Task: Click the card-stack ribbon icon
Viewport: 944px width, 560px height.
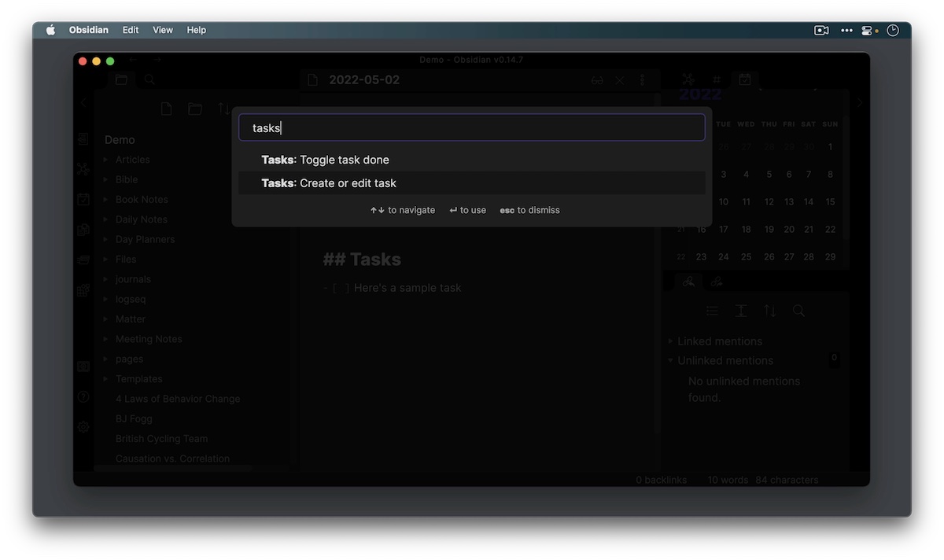Action: (x=83, y=260)
